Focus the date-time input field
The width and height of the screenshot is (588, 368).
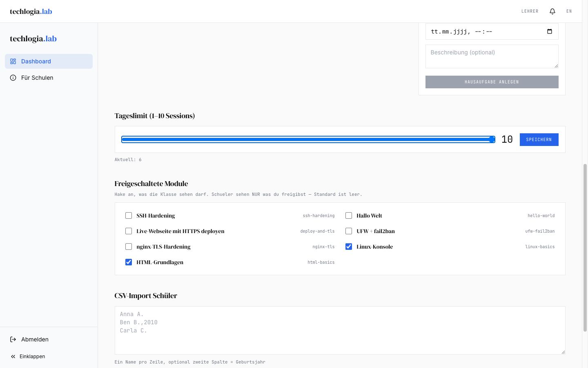(x=492, y=31)
